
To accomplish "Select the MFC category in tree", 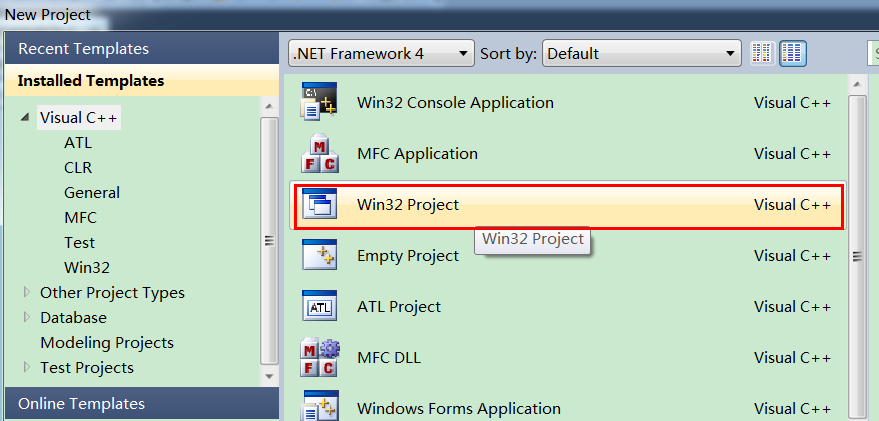I will (80, 218).
